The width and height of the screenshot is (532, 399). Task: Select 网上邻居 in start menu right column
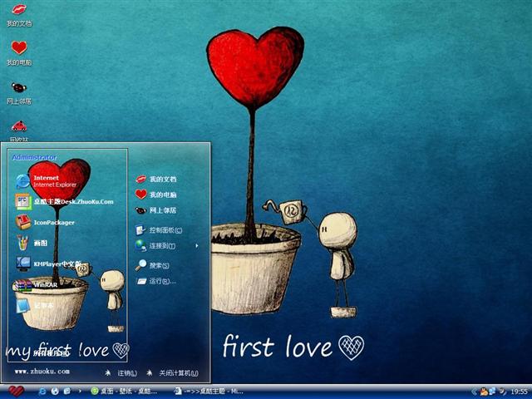(156, 210)
